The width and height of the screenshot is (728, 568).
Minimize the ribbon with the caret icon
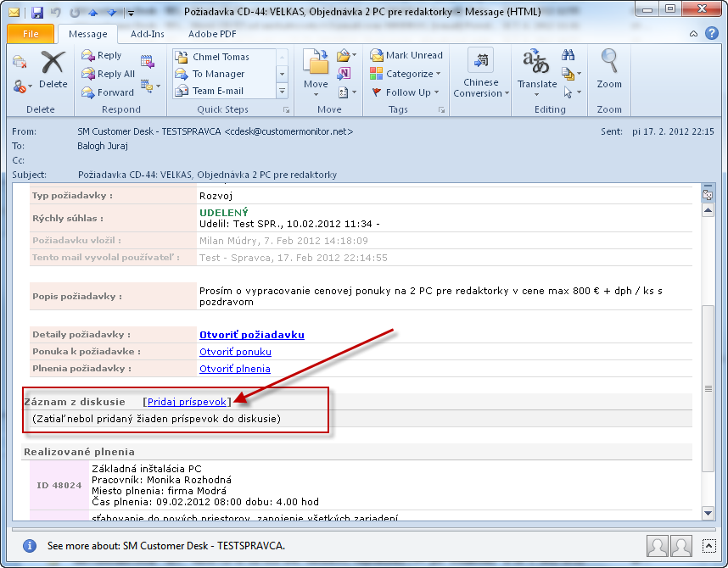tap(694, 33)
